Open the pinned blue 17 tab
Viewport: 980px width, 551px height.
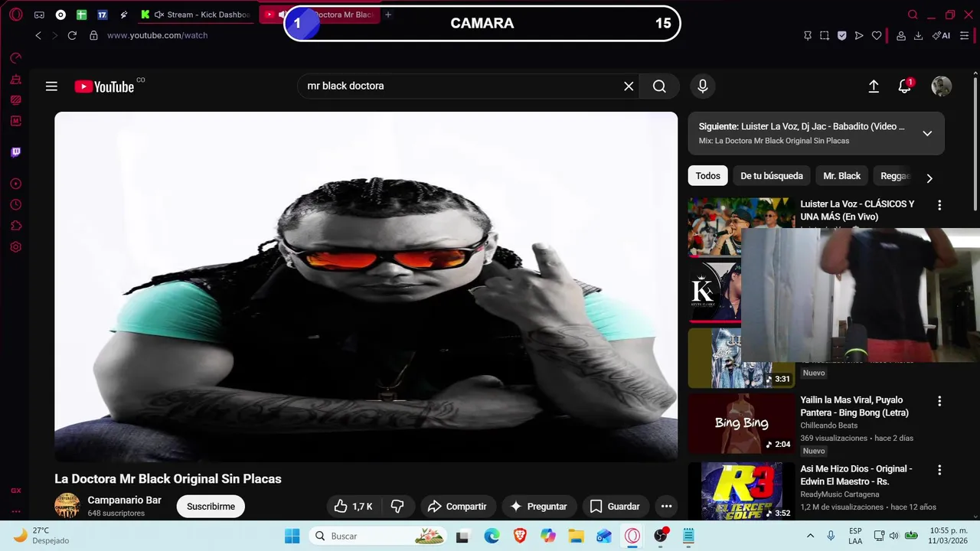pyautogui.click(x=102, y=15)
